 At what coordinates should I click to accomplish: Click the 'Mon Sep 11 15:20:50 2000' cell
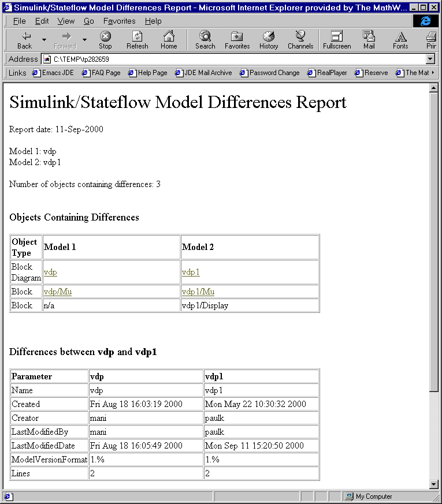click(261, 446)
